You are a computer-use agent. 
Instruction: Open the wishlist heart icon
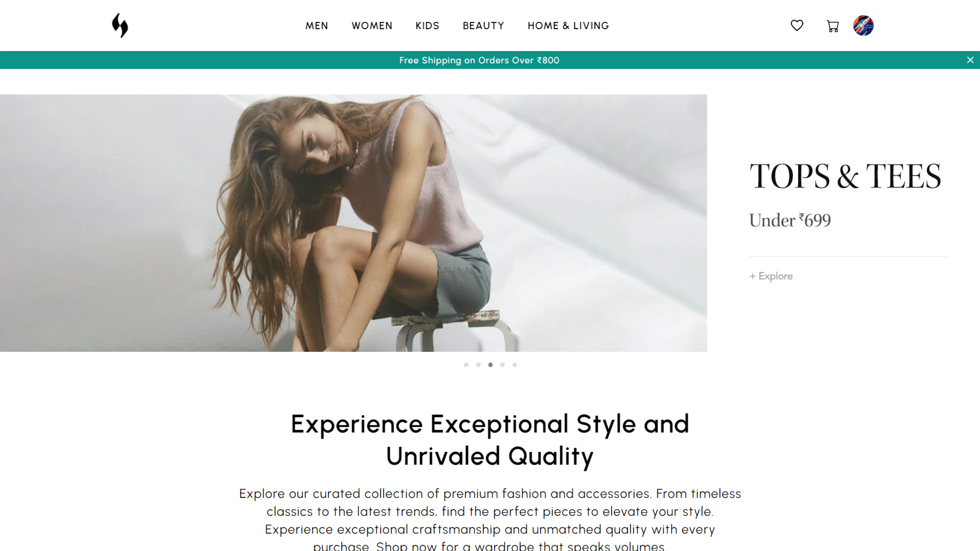pyautogui.click(x=797, y=25)
